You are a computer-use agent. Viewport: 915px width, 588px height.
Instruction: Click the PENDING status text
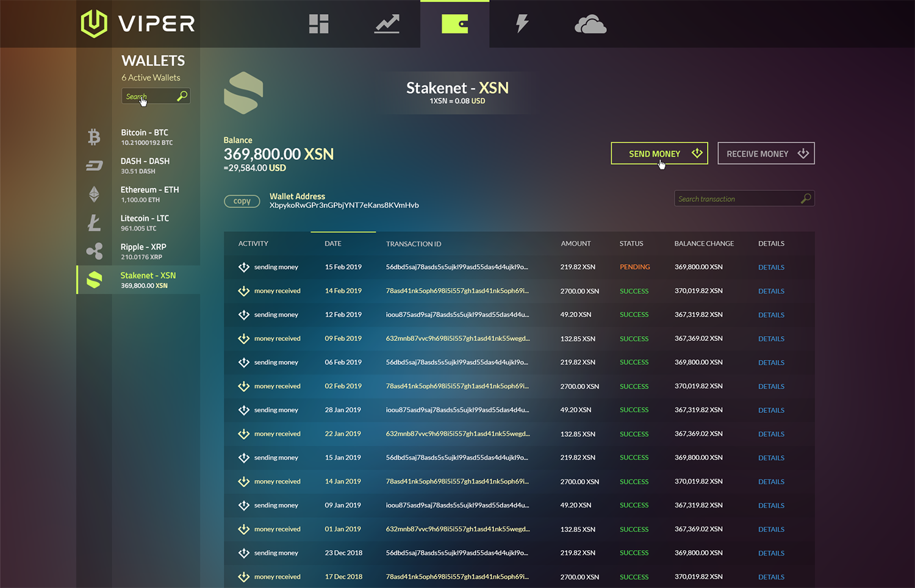click(x=634, y=267)
